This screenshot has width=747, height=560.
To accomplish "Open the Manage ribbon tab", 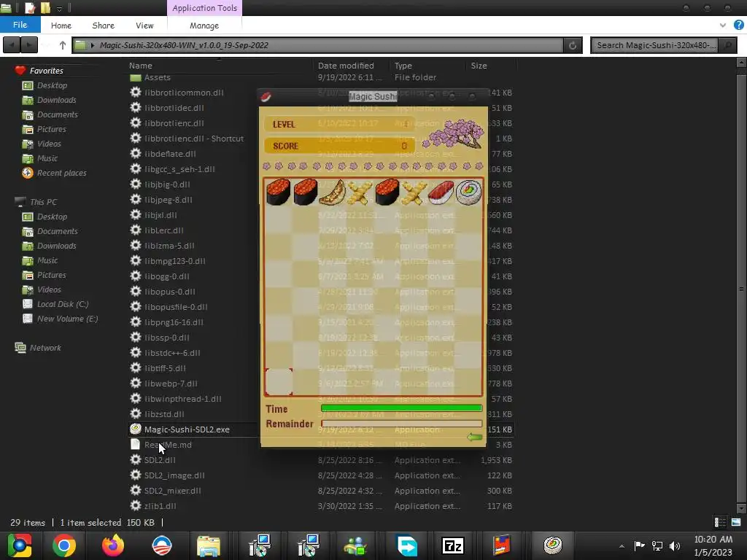I will point(204,26).
